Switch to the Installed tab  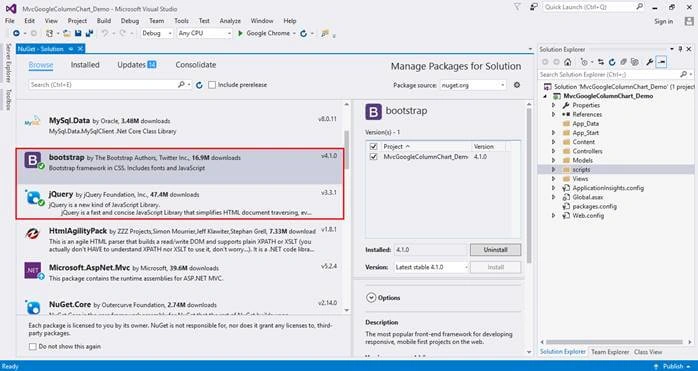coord(85,65)
